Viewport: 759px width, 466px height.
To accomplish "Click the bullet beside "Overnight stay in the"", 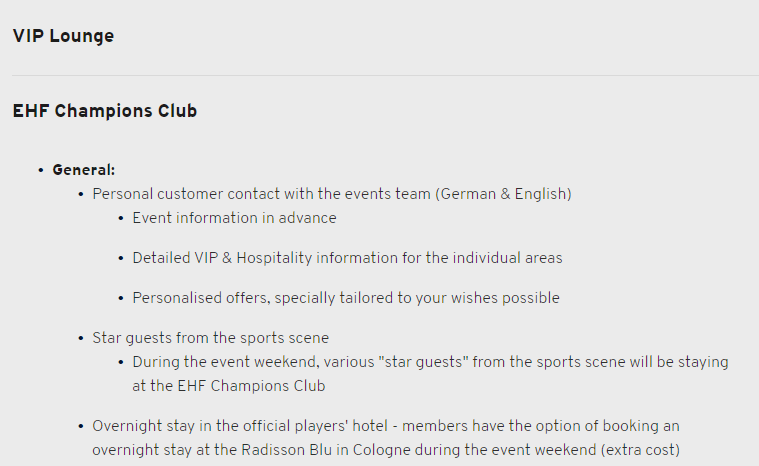I will [81, 426].
